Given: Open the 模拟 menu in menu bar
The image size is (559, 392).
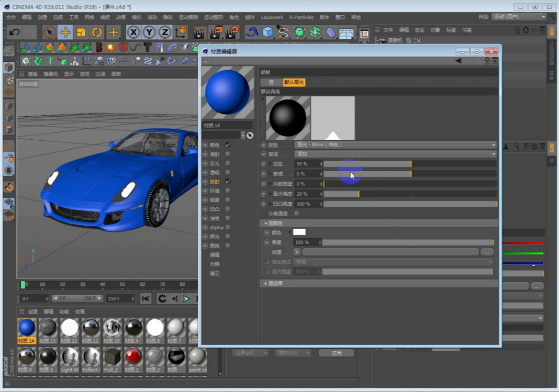Looking at the screenshot, I should tap(136, 17).
